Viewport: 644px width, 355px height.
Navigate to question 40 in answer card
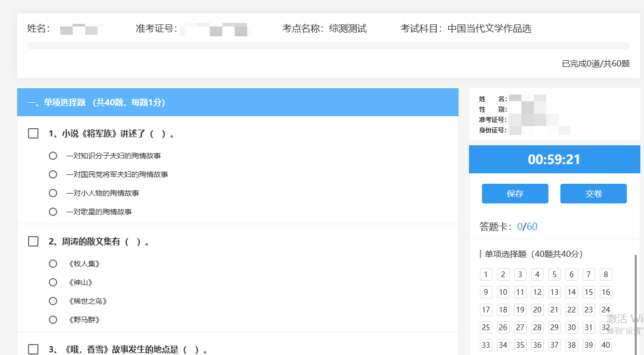[x=606, y=345]
